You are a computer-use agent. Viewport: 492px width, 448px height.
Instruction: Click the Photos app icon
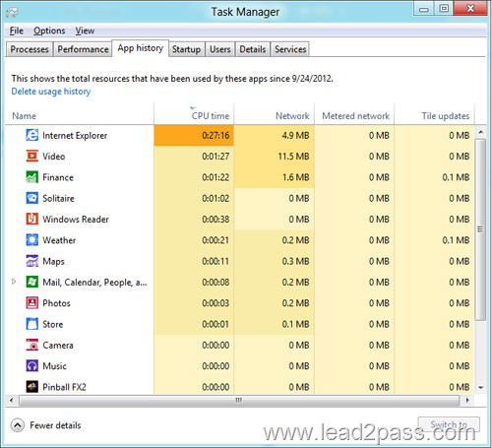point(31,303)
